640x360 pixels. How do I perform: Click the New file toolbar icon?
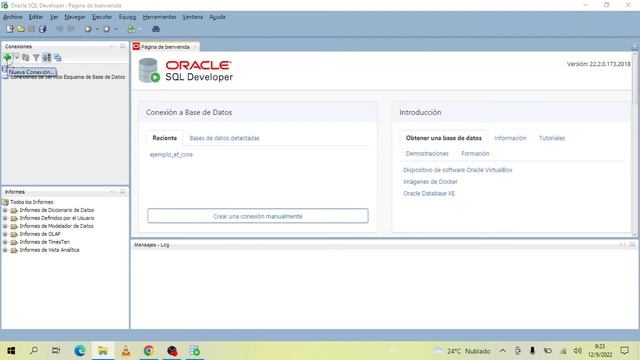(10, 29)
